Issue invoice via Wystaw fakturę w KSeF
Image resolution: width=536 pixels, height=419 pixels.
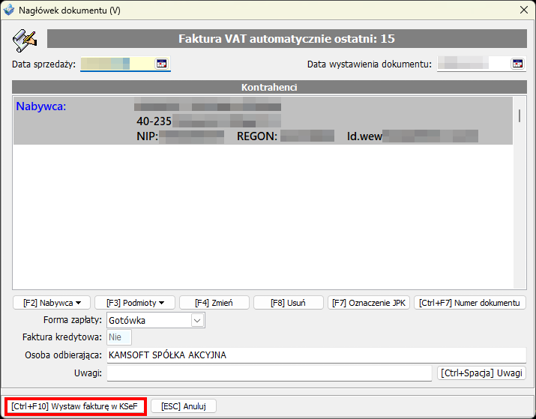point(75,406)
